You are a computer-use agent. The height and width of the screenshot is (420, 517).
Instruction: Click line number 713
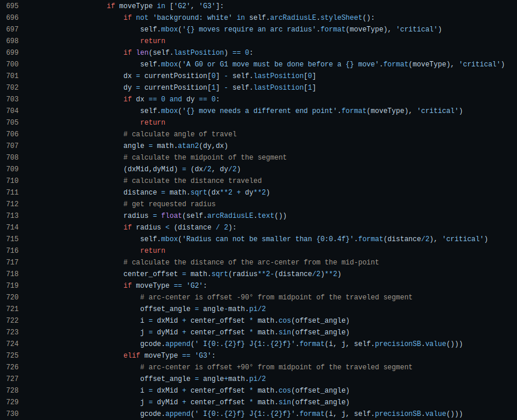pos(13,216)
